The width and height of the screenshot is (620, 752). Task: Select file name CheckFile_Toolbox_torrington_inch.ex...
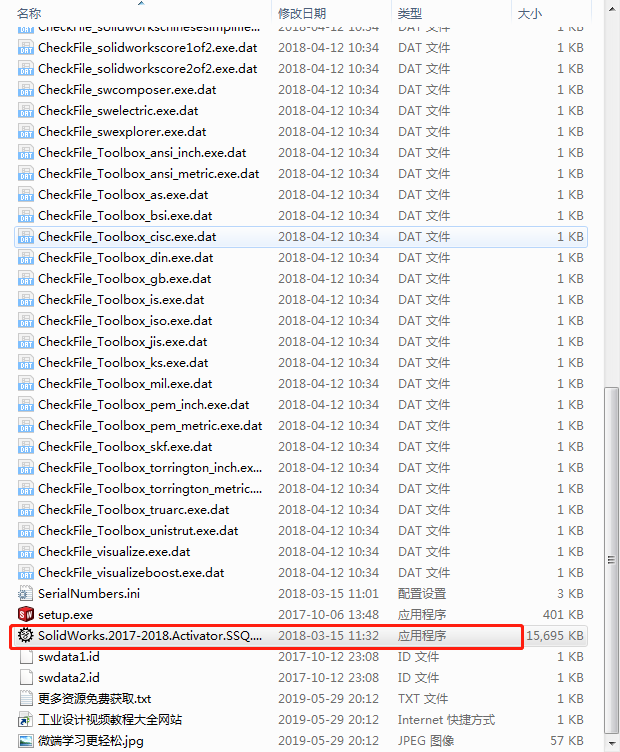click(150, 468)
